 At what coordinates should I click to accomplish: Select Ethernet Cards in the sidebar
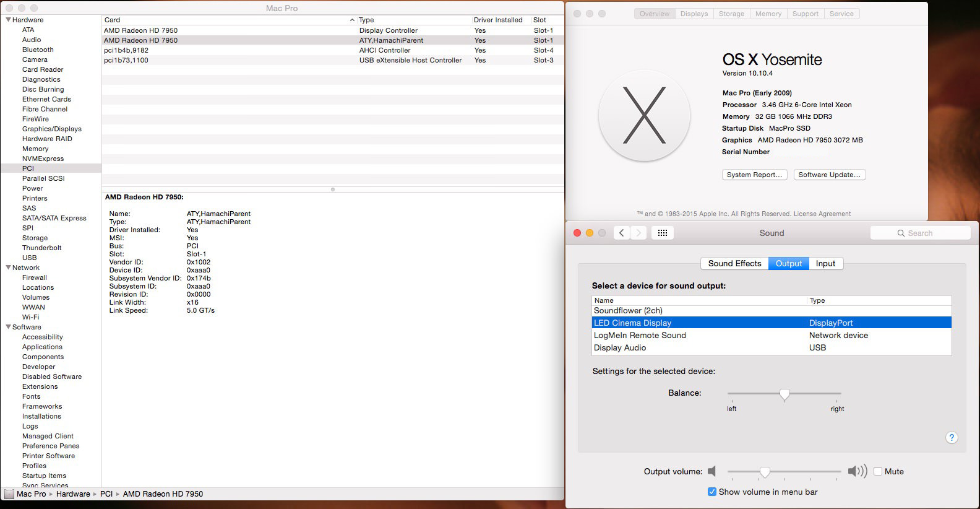[46, 99]
